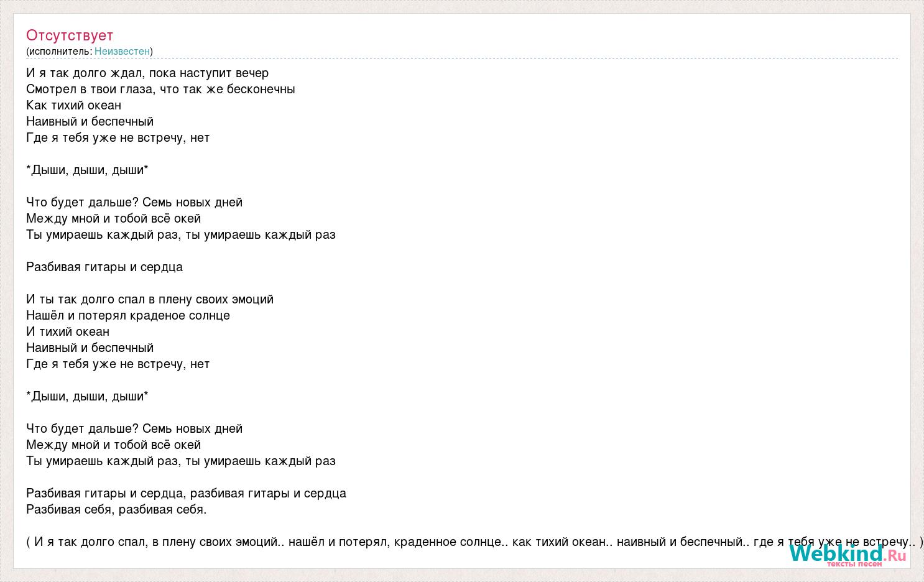Click the first Что будет дальше? line
The width and height of the screenshot is (924, 582).
tap(134, 202)
